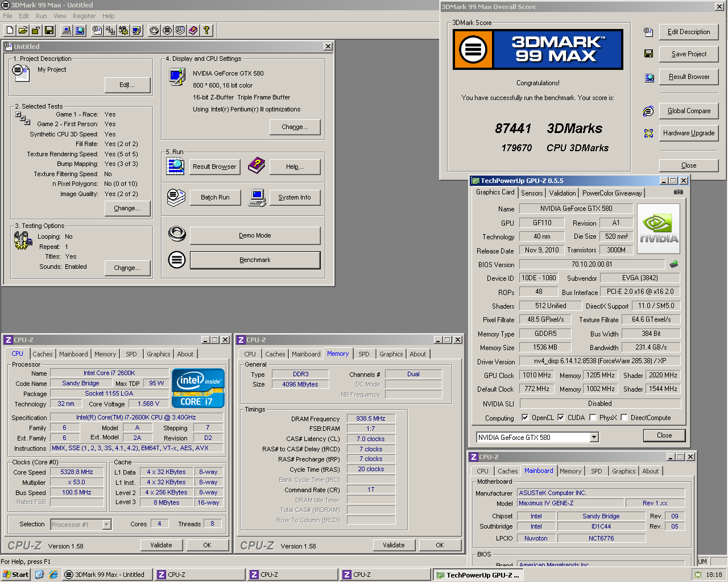Click the System Info button
This screenshot has width=728, height=582.
(294, 198)
